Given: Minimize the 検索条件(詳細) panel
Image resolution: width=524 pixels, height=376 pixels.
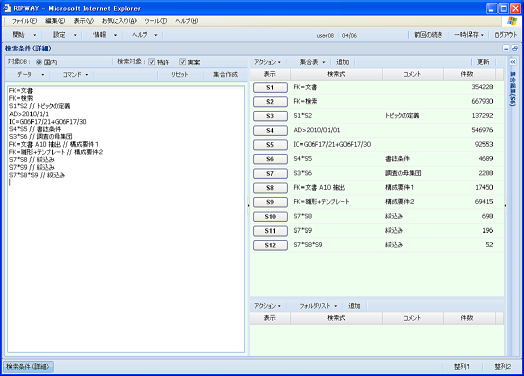Looking at the screenshot, I should pyautogui.click(x=506, y=49).
